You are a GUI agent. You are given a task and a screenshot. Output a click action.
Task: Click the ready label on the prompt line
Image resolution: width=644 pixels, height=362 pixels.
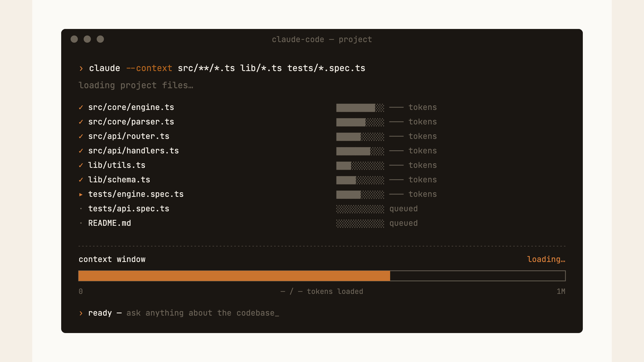[100, 313]
